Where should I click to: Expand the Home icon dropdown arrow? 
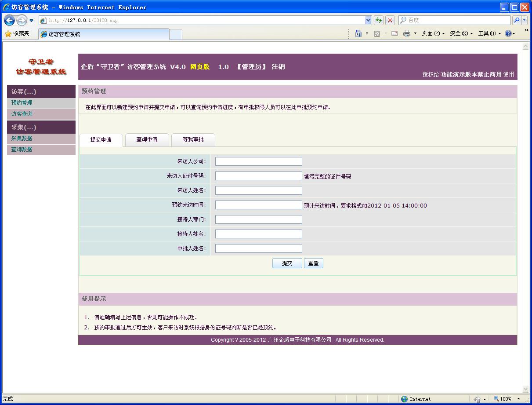[367, 33]
